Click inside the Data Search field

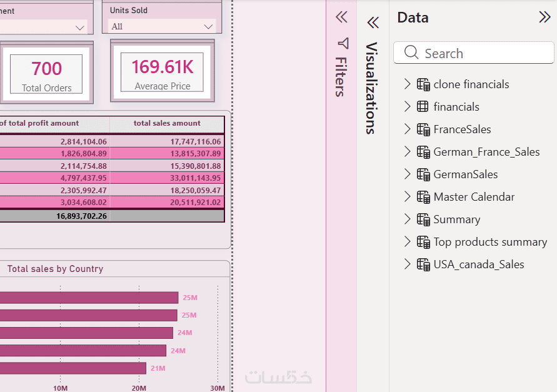(473, 53)
